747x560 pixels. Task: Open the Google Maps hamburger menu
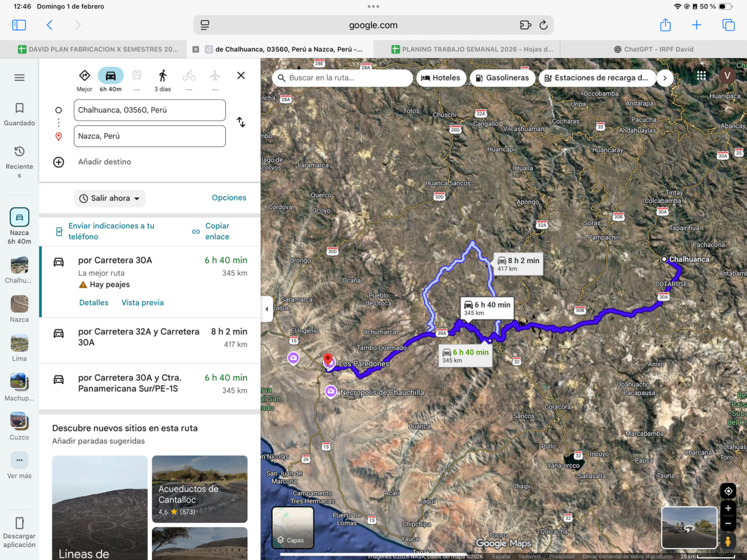(x=19, y=78)
